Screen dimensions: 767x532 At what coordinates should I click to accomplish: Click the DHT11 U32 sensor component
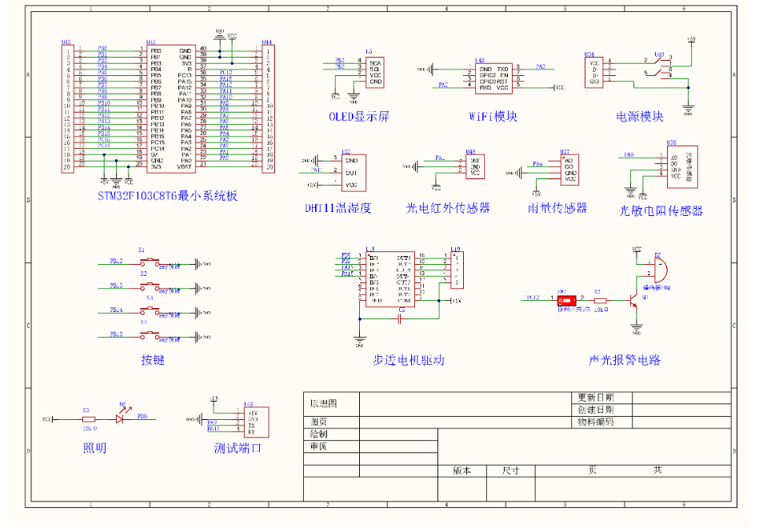pos(354,173)
